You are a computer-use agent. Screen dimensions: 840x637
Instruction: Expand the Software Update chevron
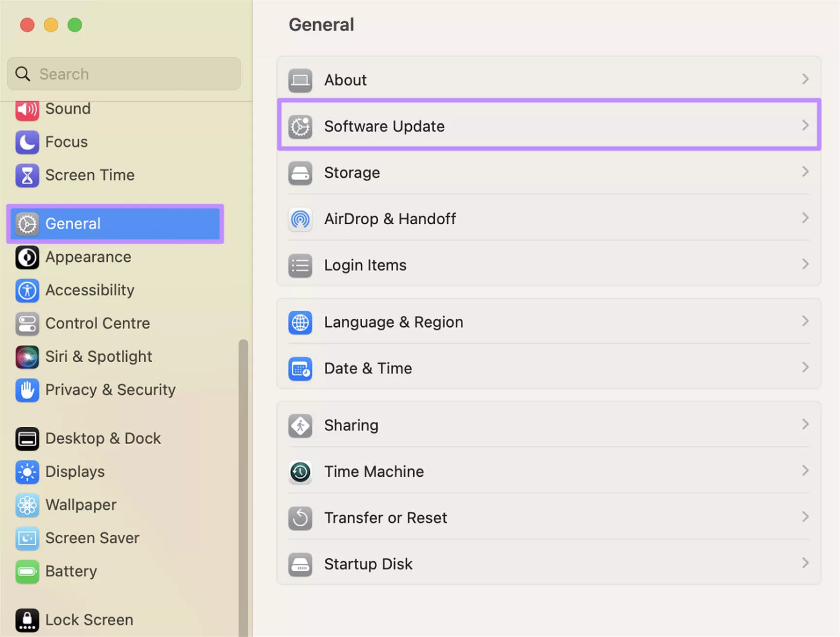[805, 125]
